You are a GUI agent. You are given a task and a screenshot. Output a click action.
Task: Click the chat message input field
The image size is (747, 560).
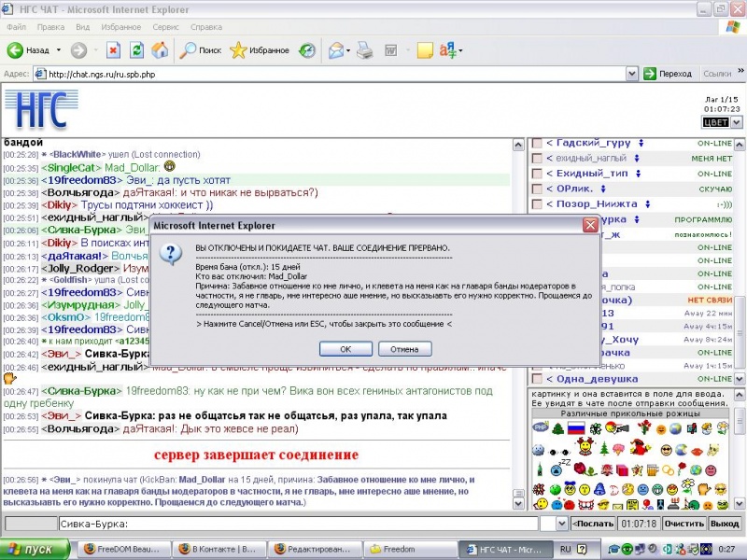pos(299,525)
